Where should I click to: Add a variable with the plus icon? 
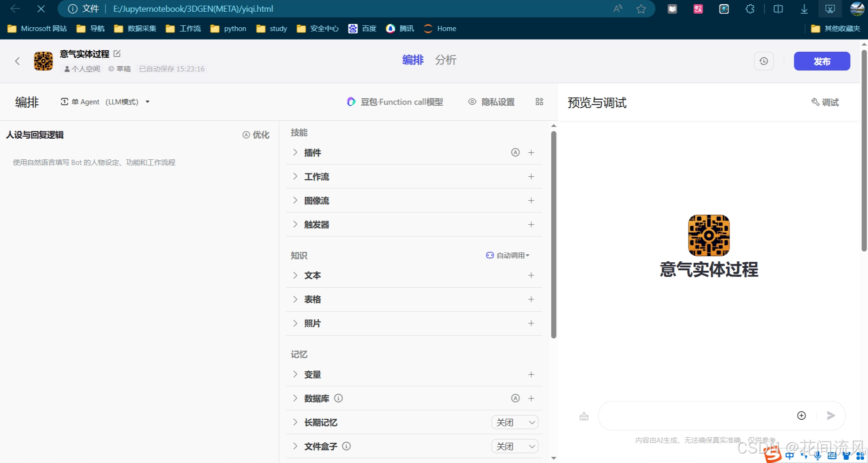point(531,374)
